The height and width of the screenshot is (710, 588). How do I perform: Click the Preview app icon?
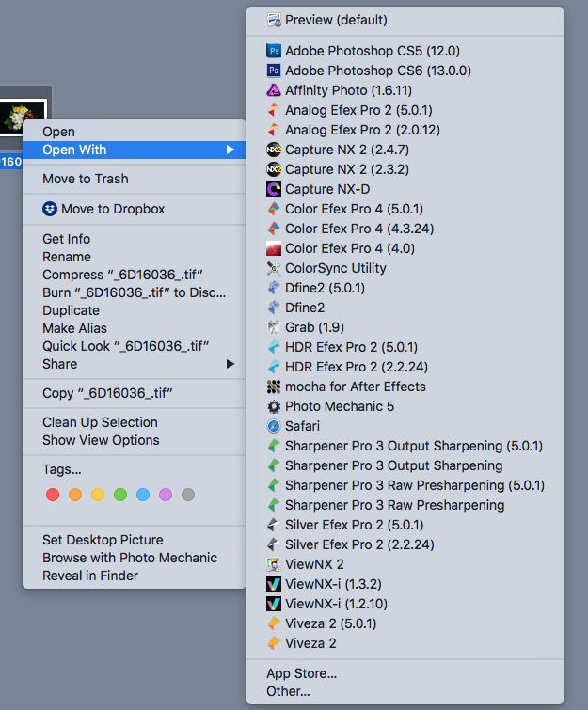click(x=274, y=20)
